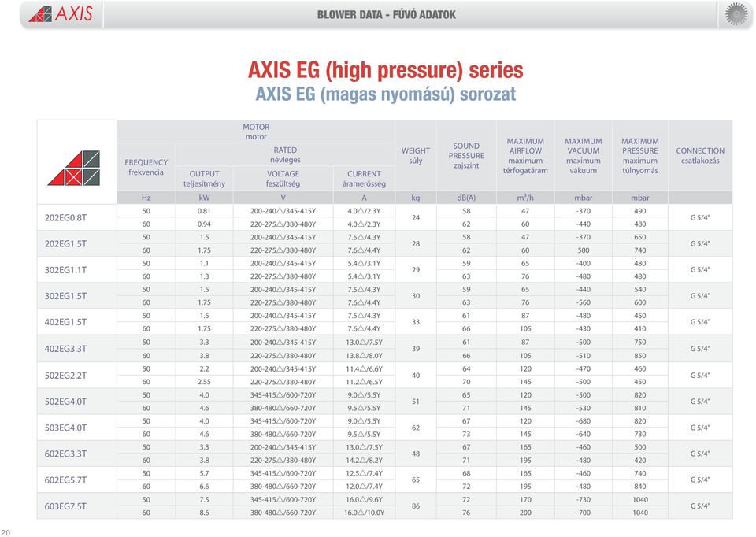Click the WEIGHT súly column header
The width and height of the screenshot is (756, 537).
click(416, 155)
